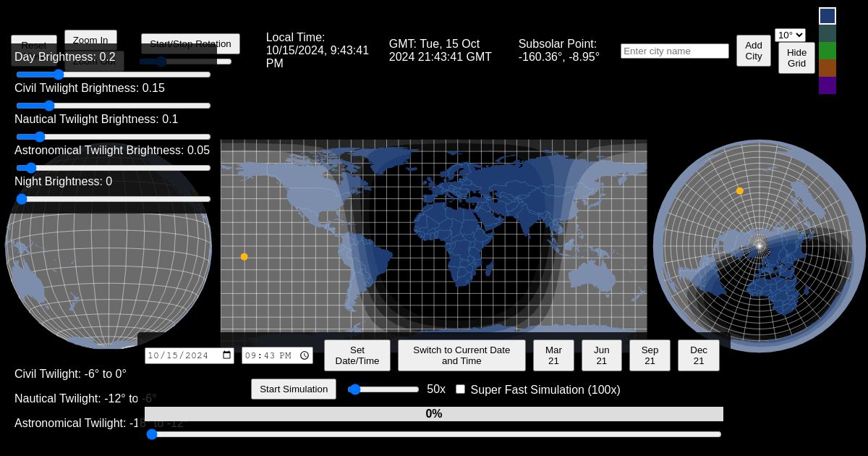Hide the map grid with Hide Grid
Viewport: 868px width, 456px height.
(x=796, y=58)
